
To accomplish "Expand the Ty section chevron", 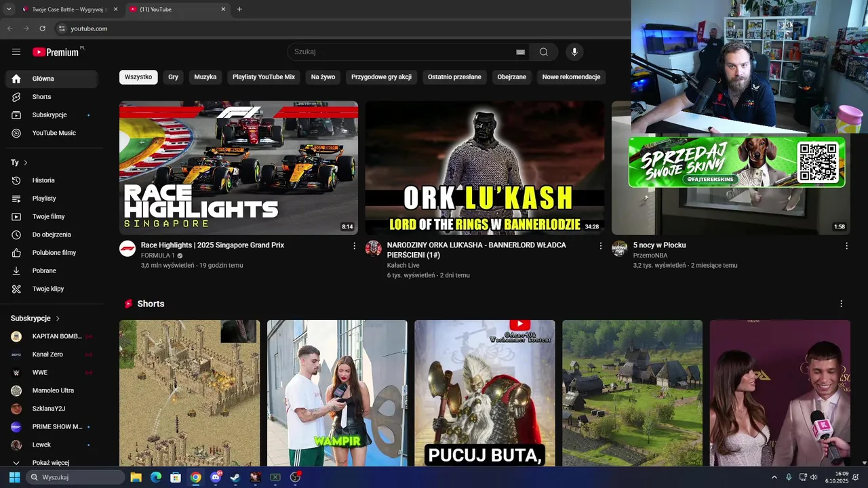I will [26, 163].
